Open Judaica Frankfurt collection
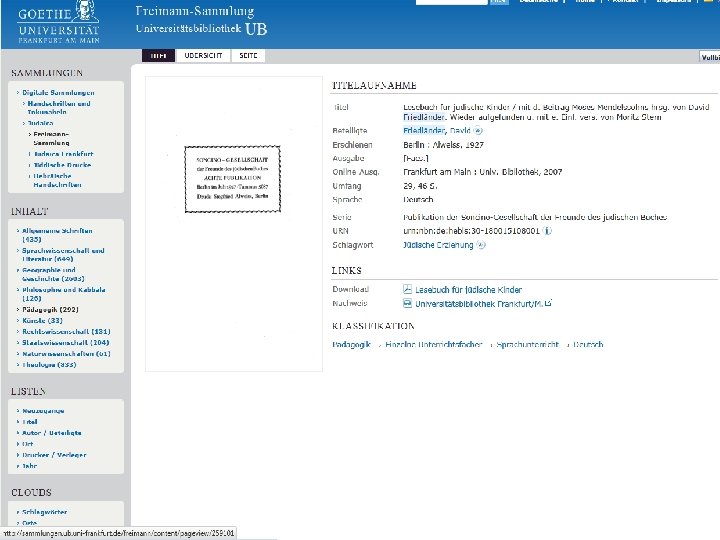 pos(63,154)
